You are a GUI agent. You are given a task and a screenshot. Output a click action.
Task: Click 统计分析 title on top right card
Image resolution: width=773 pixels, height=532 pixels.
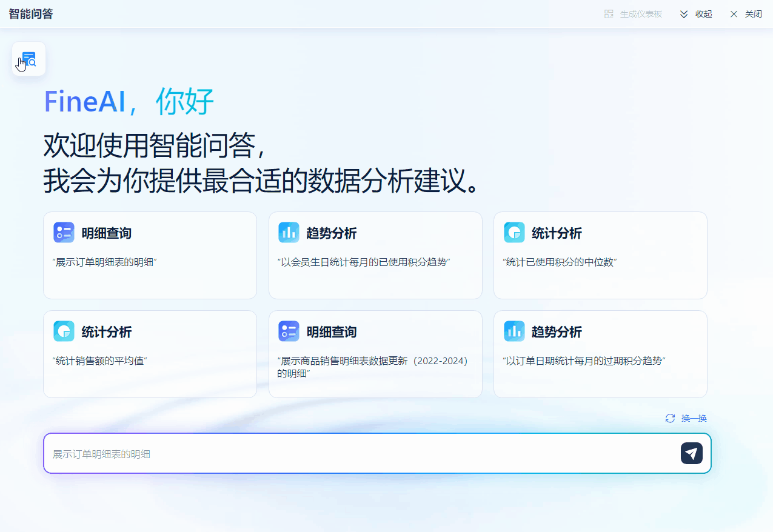(557, 233)
